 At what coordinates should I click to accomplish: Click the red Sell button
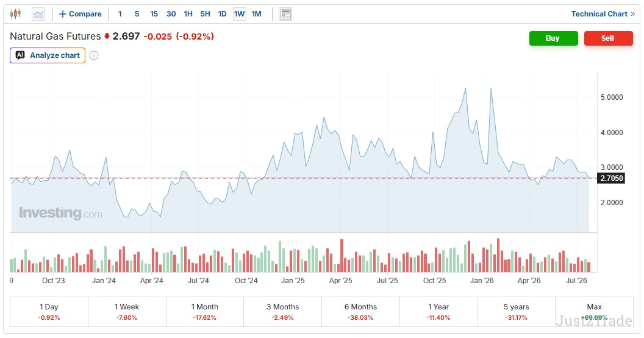tap(608, 38)
